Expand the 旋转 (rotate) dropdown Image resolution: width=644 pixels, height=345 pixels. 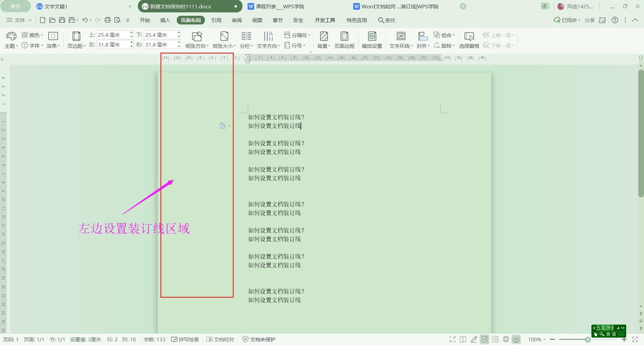point(444,46)
